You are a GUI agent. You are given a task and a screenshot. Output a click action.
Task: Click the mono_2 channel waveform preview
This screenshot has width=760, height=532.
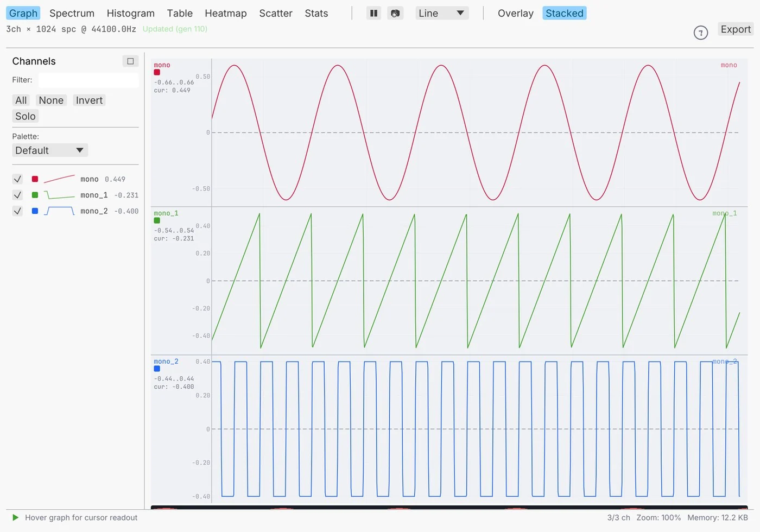click(x=59, y=211)
